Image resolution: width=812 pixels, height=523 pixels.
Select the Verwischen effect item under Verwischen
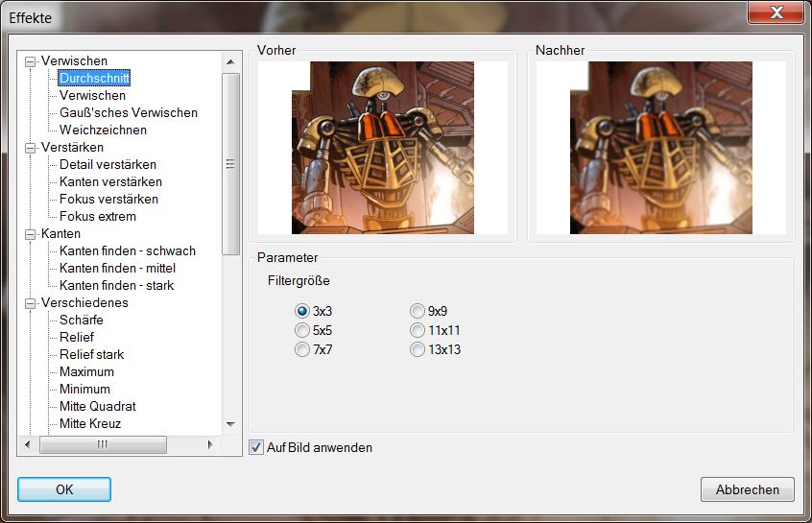click(x=93, y=95)
